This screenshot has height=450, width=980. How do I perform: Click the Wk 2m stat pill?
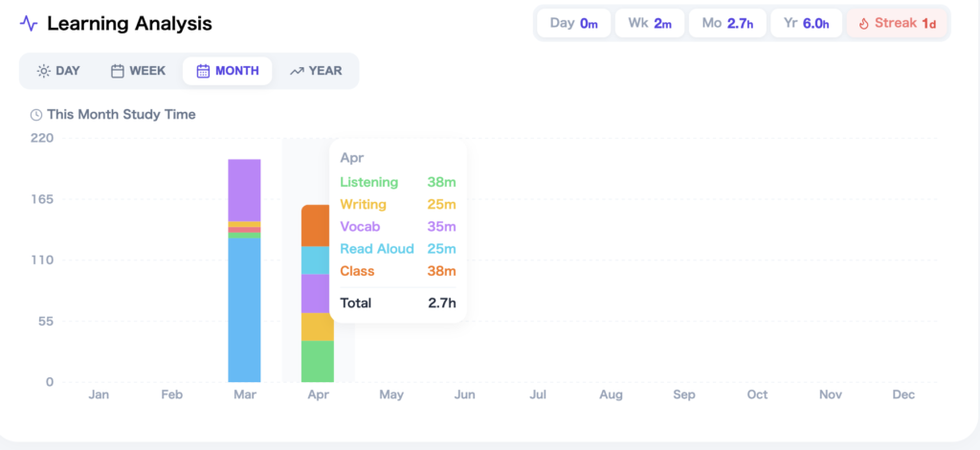tap(650, 23)
